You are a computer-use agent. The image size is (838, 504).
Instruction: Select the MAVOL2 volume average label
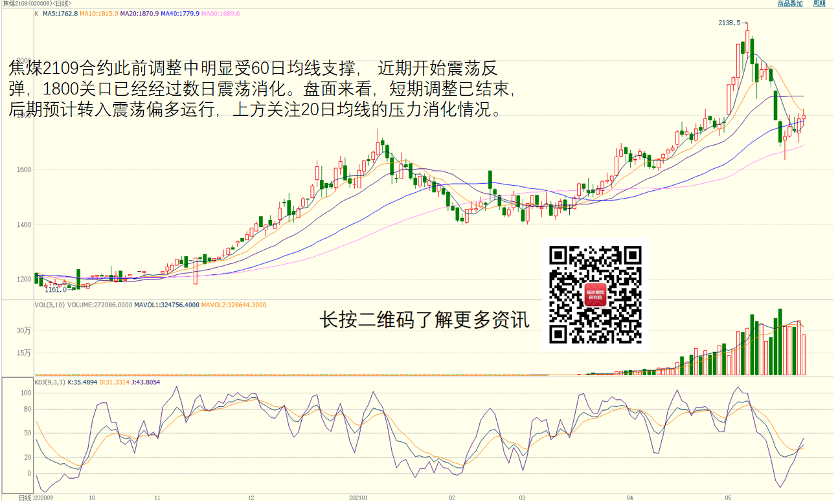pos(234,305)
